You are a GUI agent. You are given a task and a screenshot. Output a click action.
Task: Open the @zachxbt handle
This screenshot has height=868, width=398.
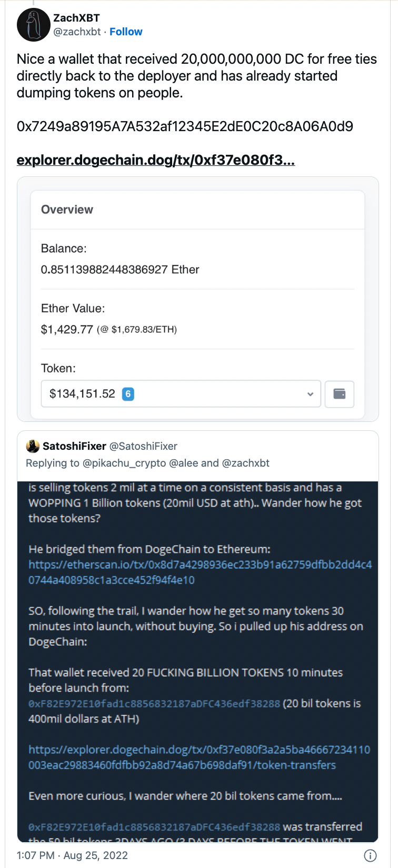[x=77, y=32]
